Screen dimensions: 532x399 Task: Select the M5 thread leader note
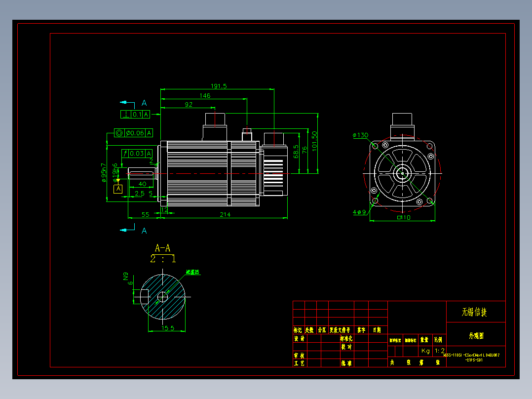pyautogui.click(x=192, y=272)
